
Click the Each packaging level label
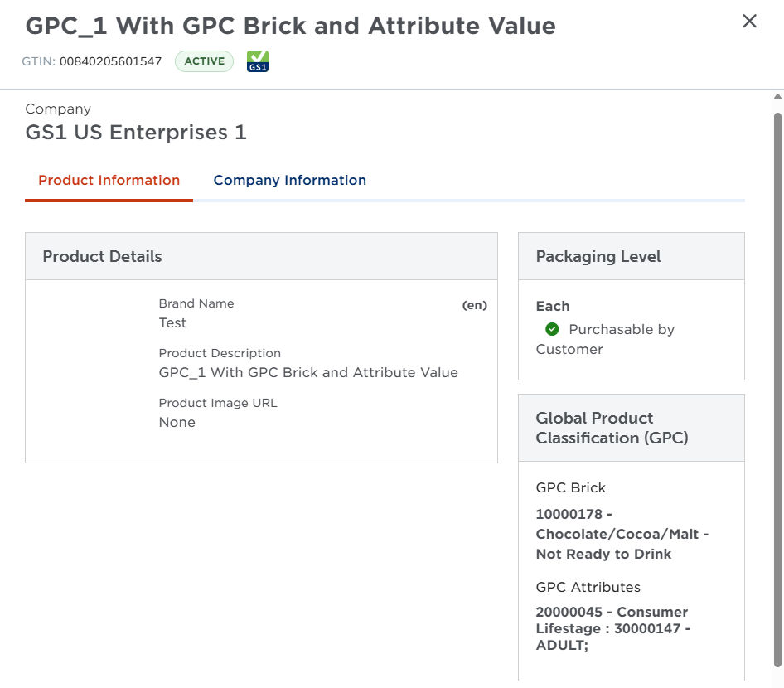click(x=553, y=306)
